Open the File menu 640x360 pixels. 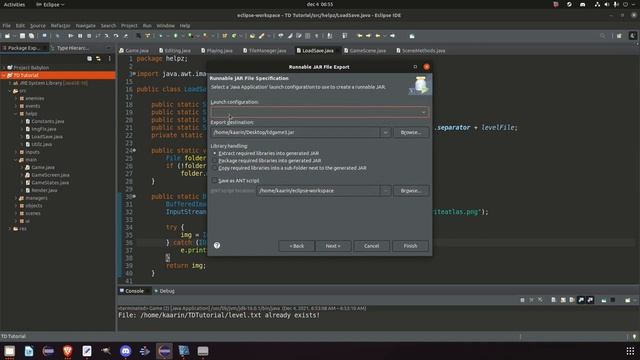(x=7, y=26)
